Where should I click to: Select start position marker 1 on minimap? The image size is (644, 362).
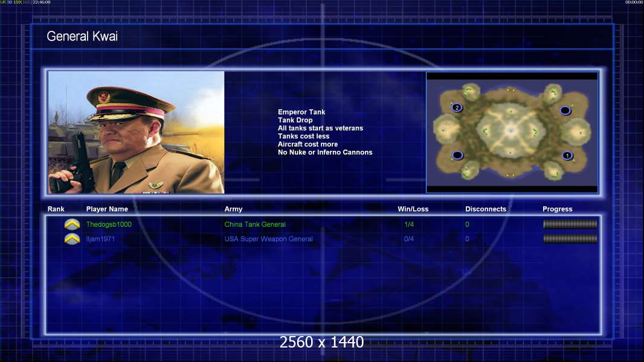[567, 156]
